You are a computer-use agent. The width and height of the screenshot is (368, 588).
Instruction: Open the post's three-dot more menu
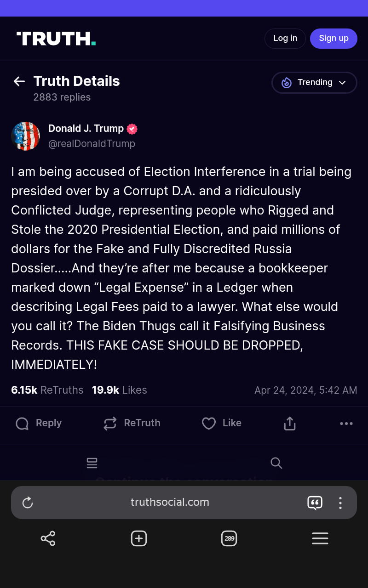(x=346, y=423)
